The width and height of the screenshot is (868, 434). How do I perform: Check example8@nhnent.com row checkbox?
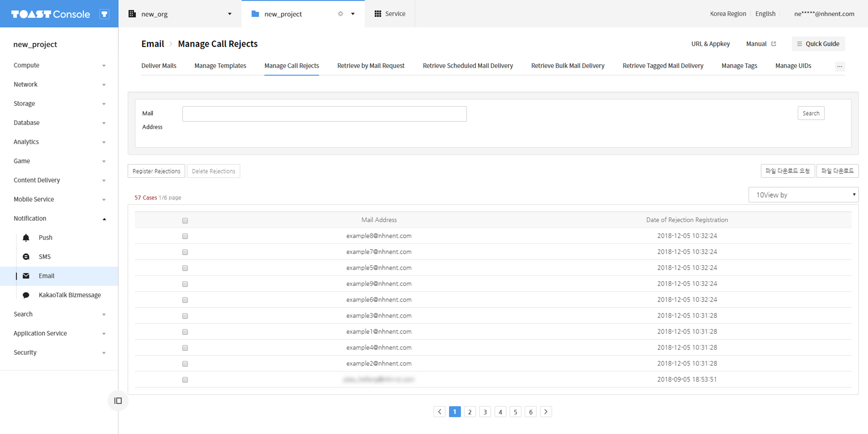pos(185,236)
